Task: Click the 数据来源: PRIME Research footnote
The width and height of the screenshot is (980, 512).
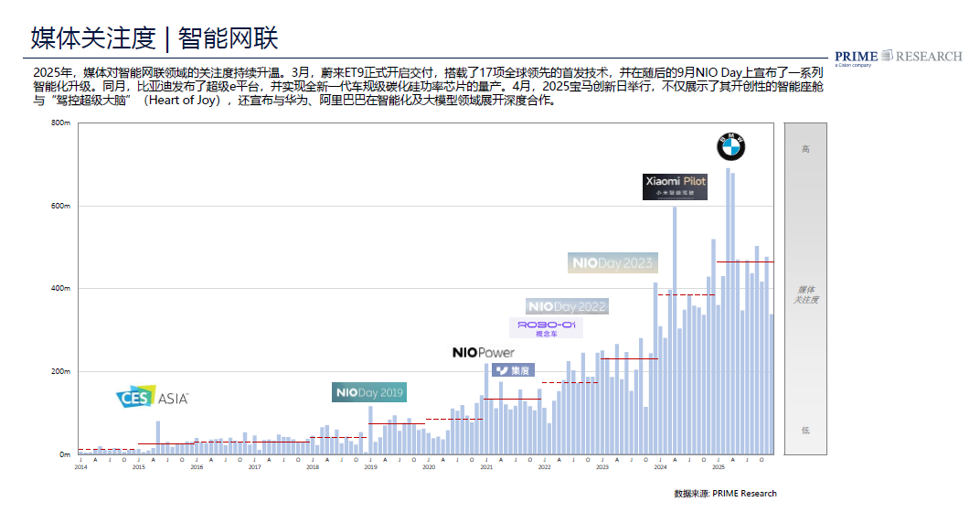Action: point(725,493)
